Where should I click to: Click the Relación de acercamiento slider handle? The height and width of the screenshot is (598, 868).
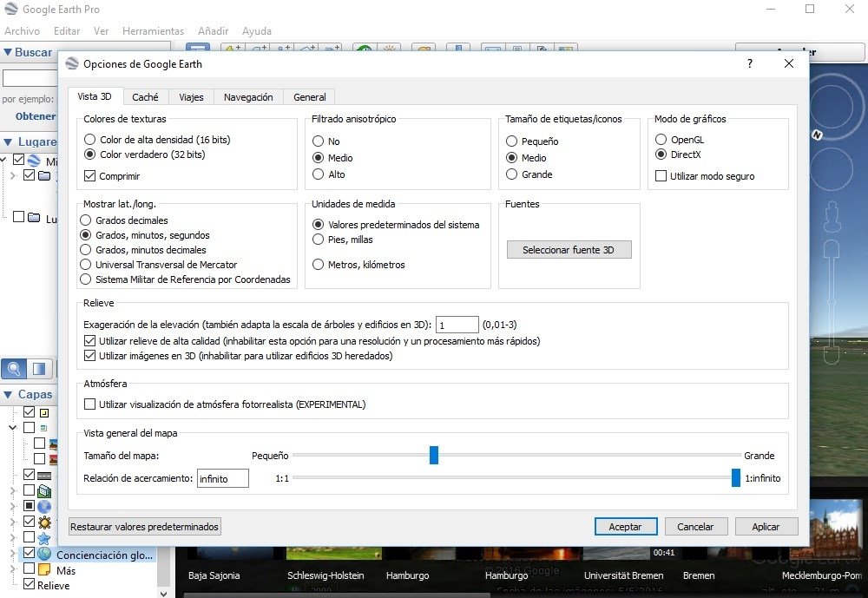click(x=736, y=477)
